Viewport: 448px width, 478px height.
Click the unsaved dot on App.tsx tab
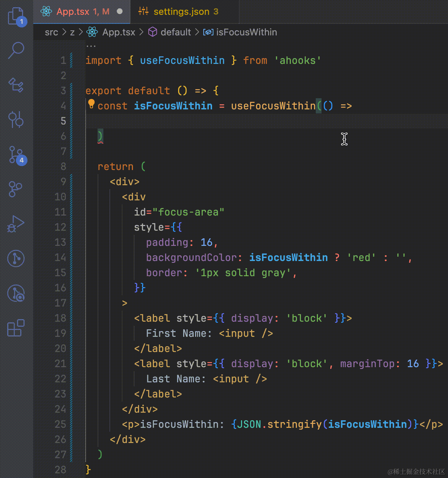120,12
